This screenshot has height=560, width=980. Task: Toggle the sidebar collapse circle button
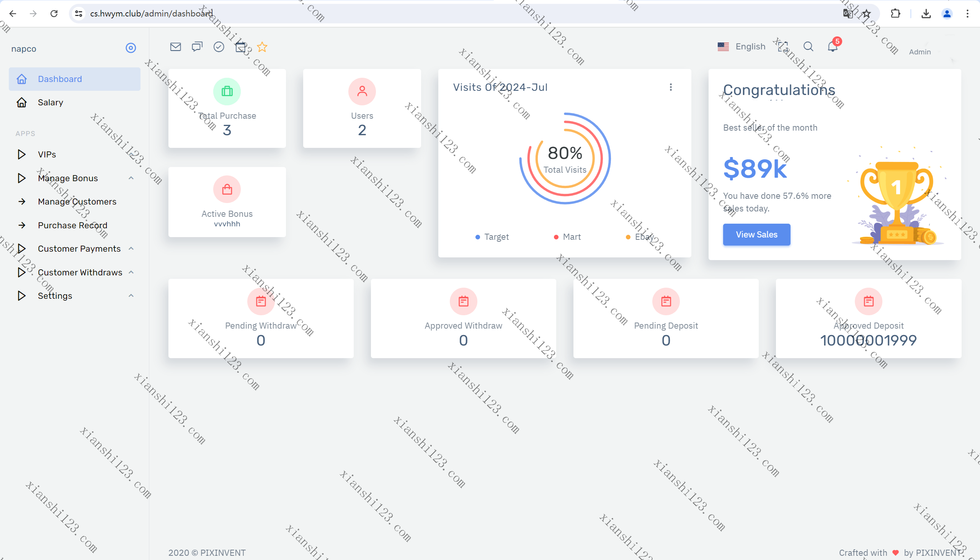pyautogui.click(x=131, y=48)
